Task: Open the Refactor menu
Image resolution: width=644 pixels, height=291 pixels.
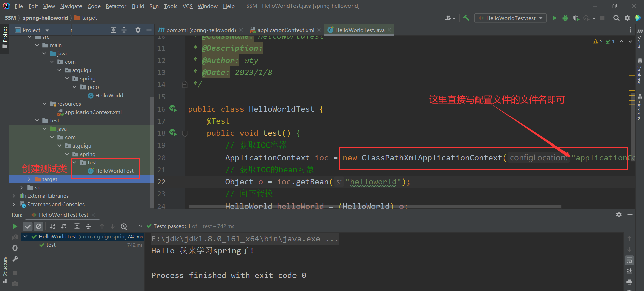Action: tap(116, 6)
